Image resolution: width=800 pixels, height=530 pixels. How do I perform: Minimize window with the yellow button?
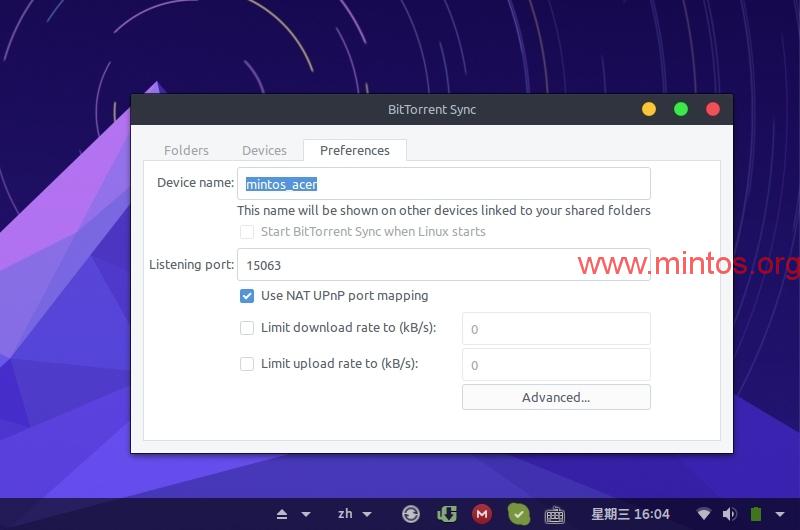(x=649, y=109)
